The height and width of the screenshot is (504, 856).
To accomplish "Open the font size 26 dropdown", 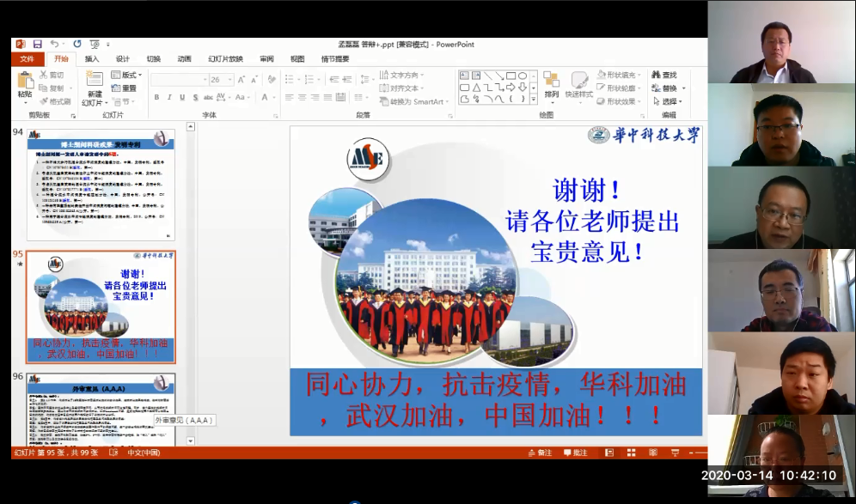I will tap(229, 79).
